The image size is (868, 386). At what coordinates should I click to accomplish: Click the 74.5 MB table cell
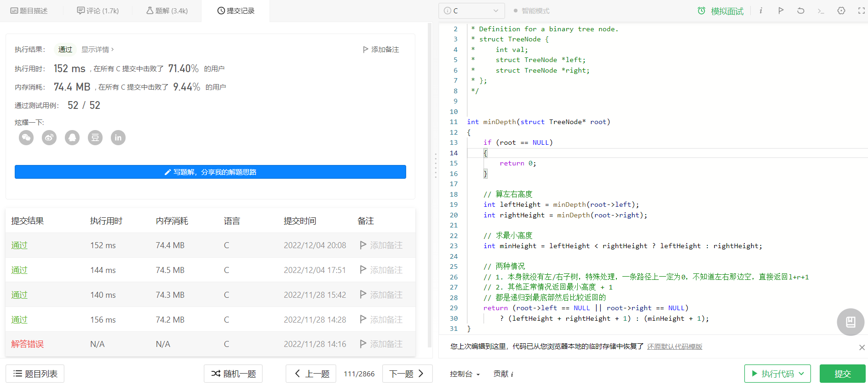[x=170, y=270]
